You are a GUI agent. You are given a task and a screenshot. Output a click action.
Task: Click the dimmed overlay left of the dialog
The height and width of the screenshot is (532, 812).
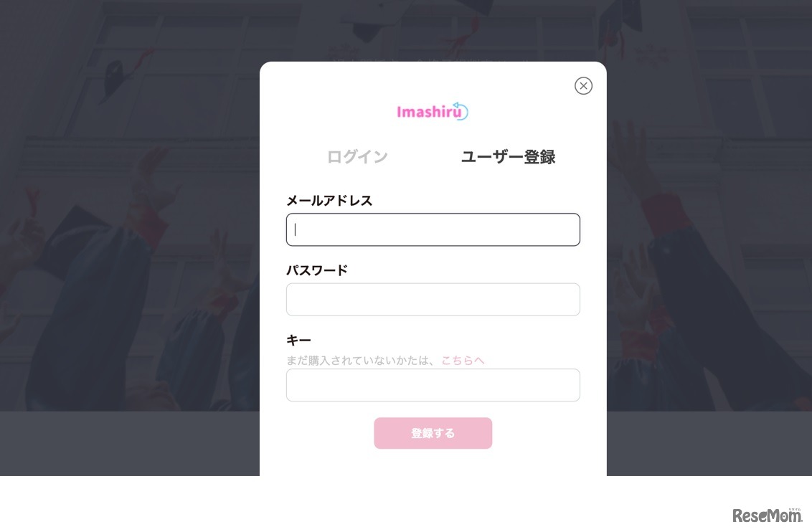pos(129,287)
